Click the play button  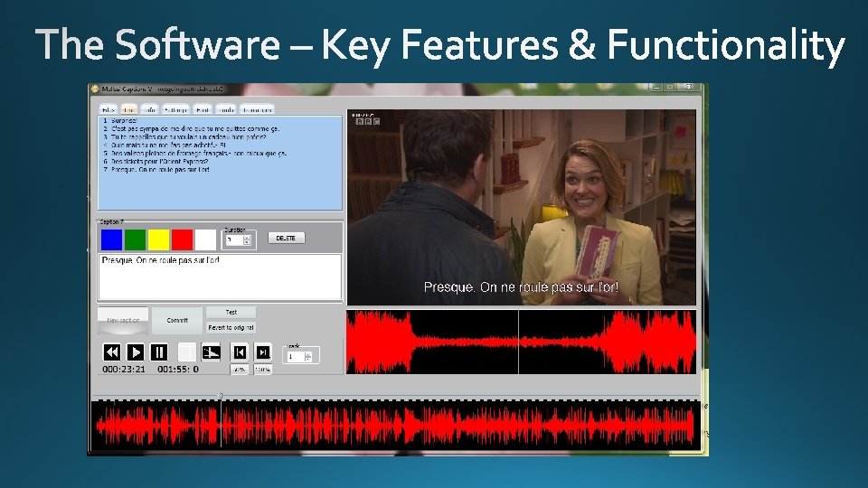point(135,352)
